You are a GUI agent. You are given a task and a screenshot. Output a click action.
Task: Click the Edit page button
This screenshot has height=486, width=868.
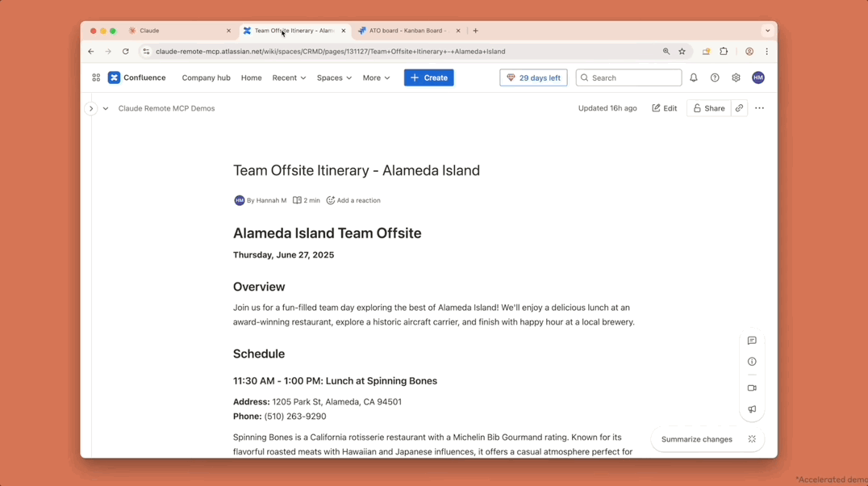pyautogui.click(x=664, y=108)
